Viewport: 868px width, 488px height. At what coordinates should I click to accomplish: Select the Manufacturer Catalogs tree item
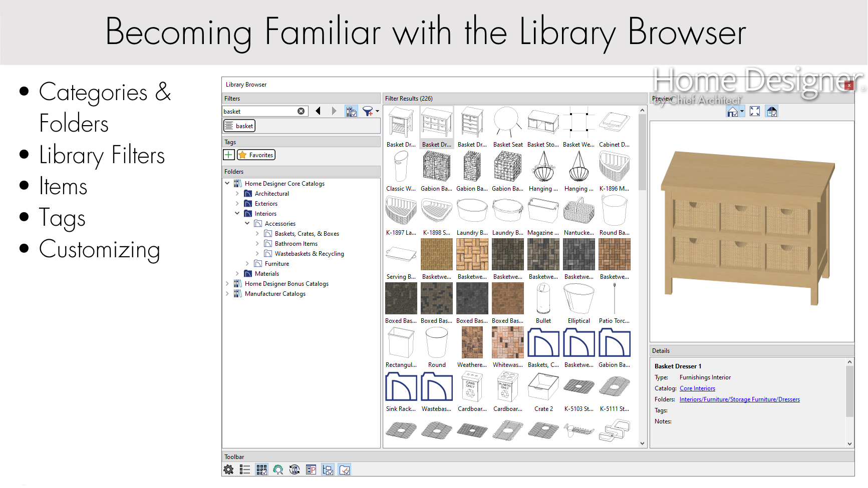(x=275, y=294)
